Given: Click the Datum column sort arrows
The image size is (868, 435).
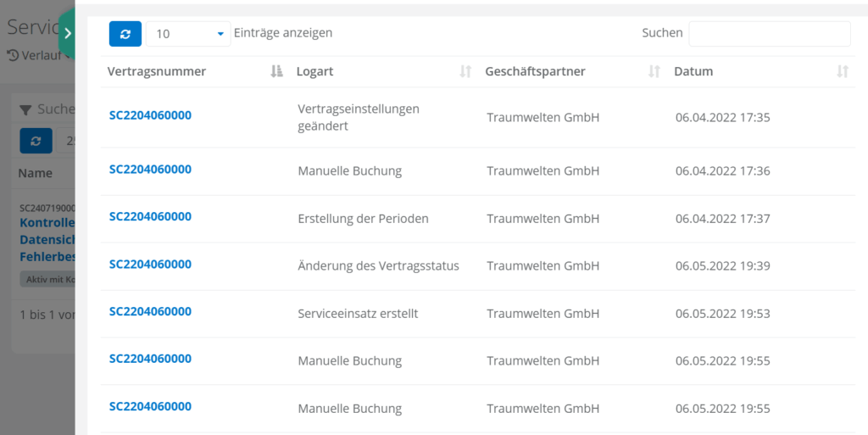Looking at the screenshot, I should (x=842, y=72).
